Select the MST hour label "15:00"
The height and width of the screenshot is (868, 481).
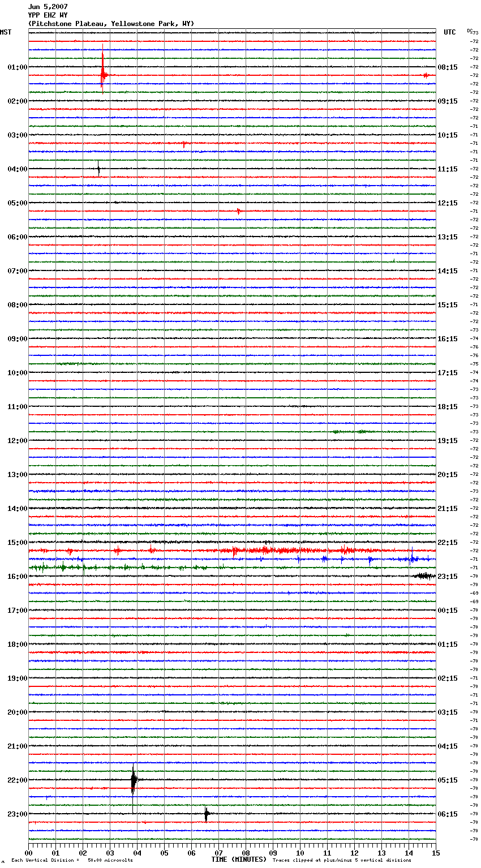click(17, 542)
